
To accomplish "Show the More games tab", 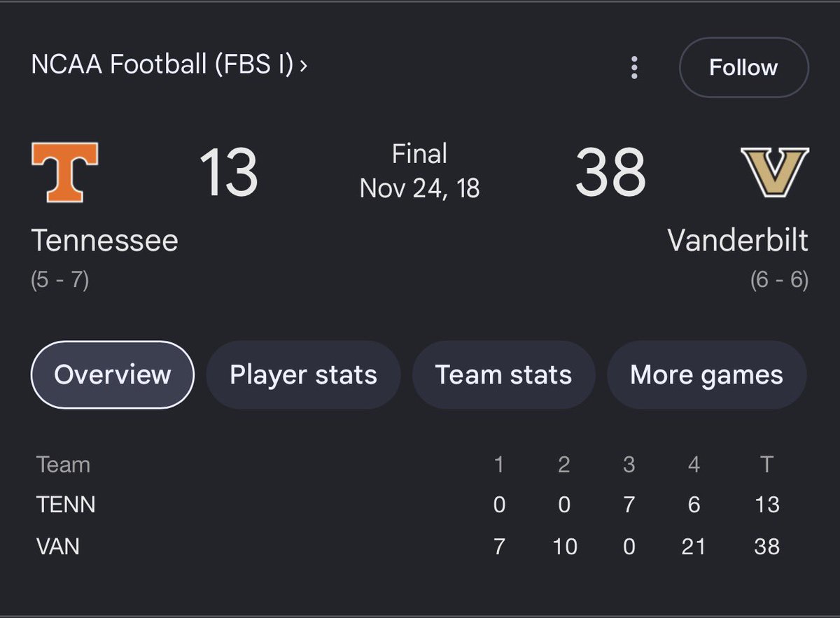I will click(x=706, y=374).
